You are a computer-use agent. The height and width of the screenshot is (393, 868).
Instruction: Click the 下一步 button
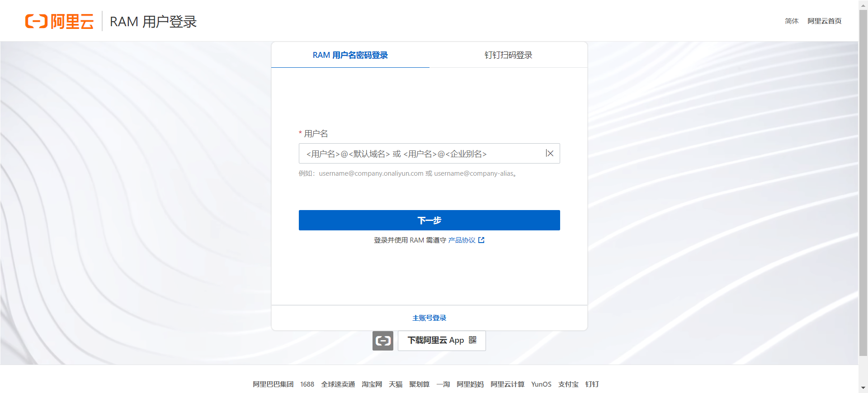[x=429, y=220]
